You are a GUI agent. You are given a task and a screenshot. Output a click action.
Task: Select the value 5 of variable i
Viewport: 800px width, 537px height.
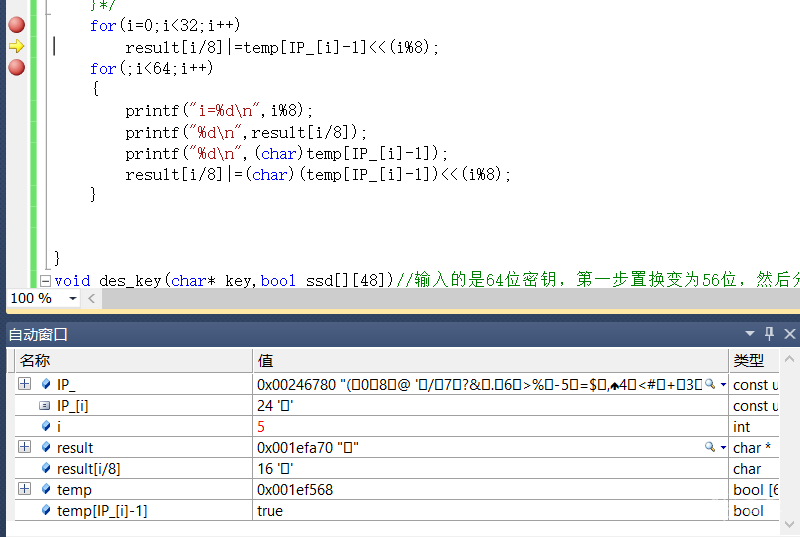(261, 426)
